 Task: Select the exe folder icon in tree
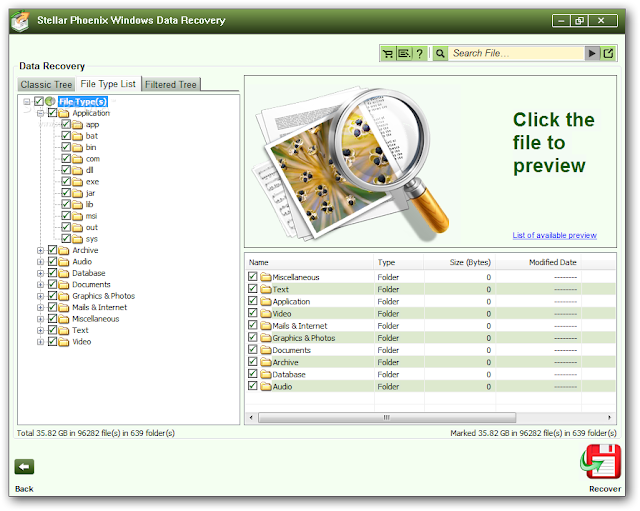(78, 182)
